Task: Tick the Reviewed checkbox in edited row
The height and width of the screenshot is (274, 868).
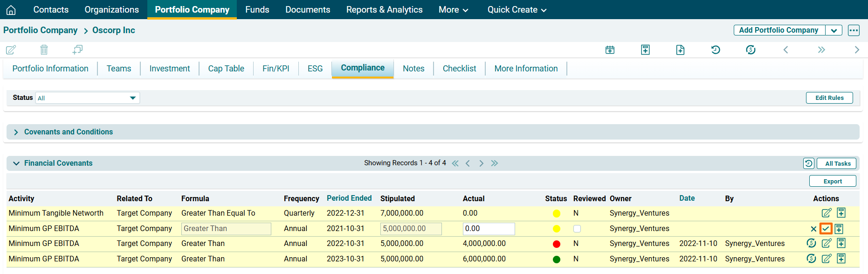Action: (577, 229)
